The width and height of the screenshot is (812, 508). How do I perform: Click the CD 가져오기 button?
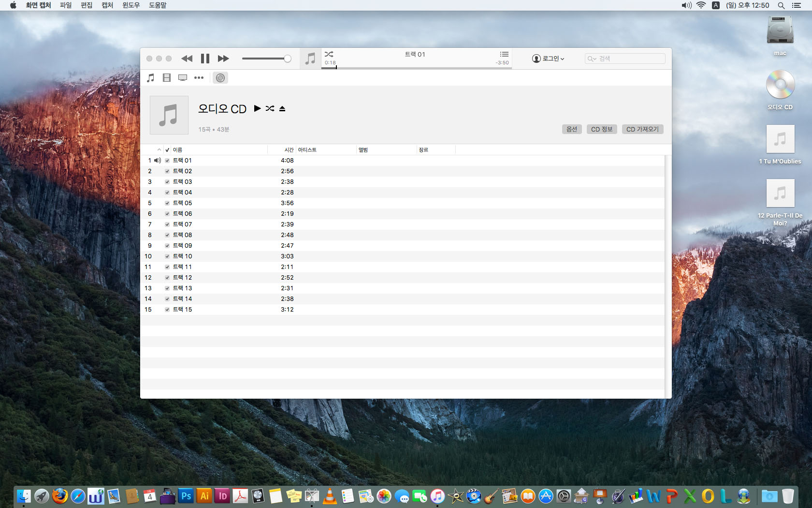[x=642, y=129]
